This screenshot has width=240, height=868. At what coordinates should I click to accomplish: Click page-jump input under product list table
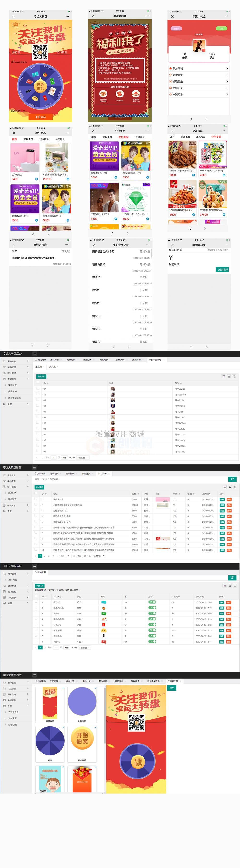(x=69, y=556)
